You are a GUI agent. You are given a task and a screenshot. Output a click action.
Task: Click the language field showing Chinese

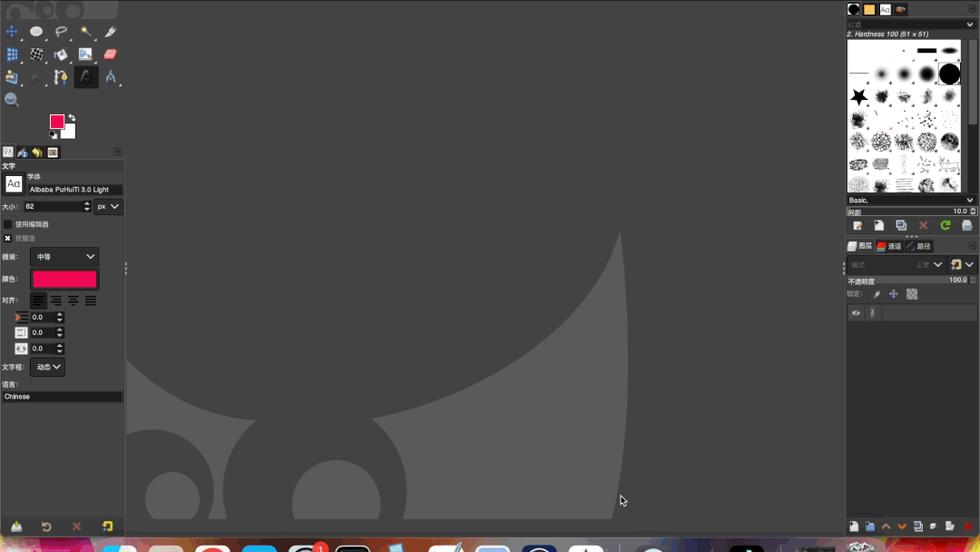click(62, 397)
